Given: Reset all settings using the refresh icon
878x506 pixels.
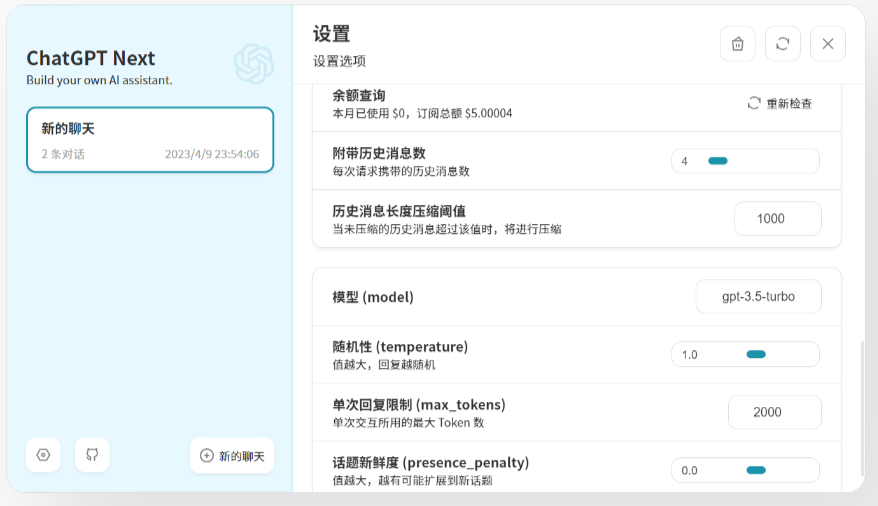Looking at the screenshot, I should pyautogui.click(x=782, y=44).
